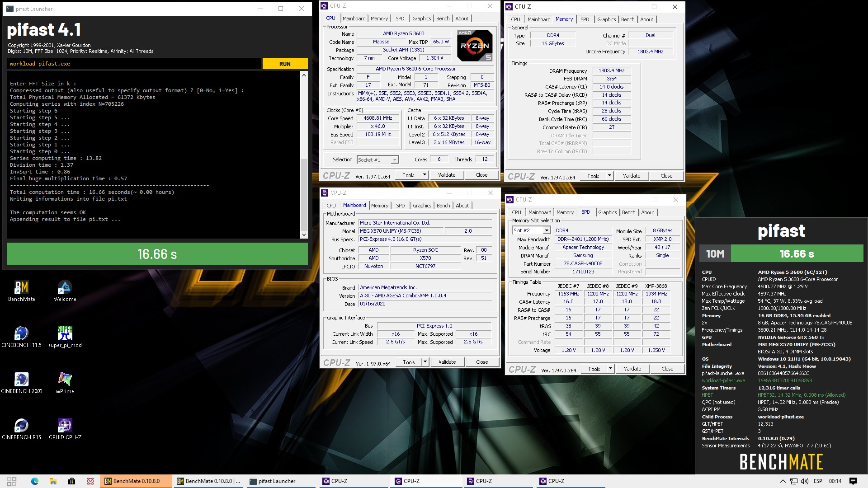868x488 pixels.
Task: Select the Part Number 78.CAGPH.40C0B field
Action: coord(583,263)
